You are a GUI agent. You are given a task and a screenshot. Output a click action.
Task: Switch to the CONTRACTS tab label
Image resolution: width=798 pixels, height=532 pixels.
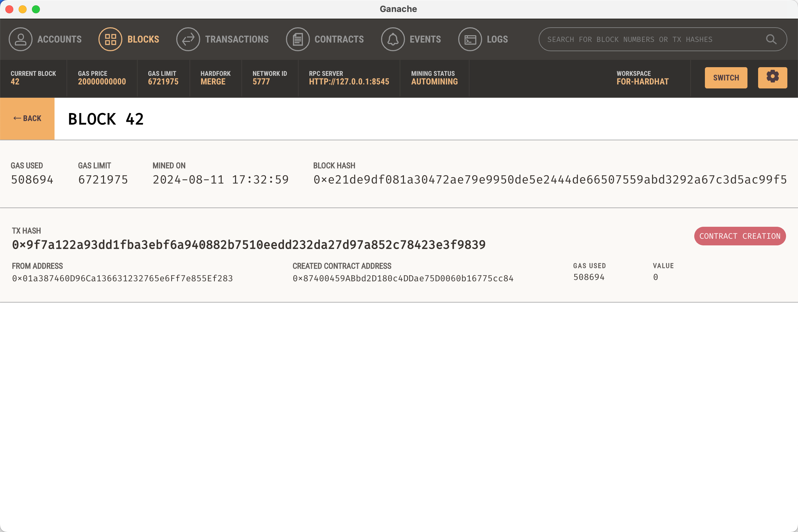tap(339, 39)
